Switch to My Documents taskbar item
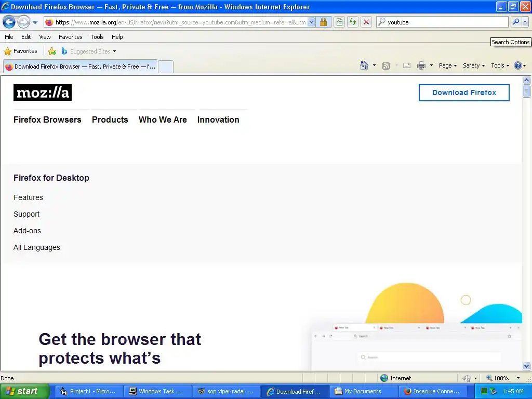Viewport: 532px width, 399px height. coord(363,391)
